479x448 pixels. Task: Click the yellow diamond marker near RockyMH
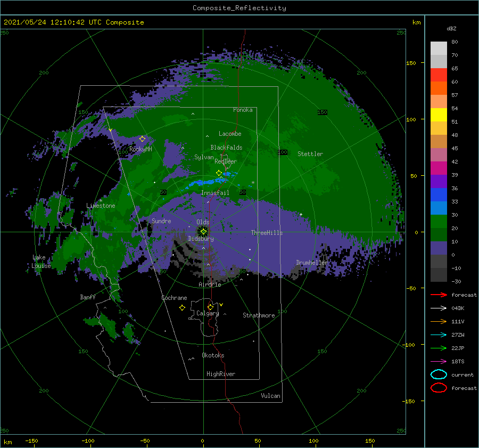(x=142, y=139)
